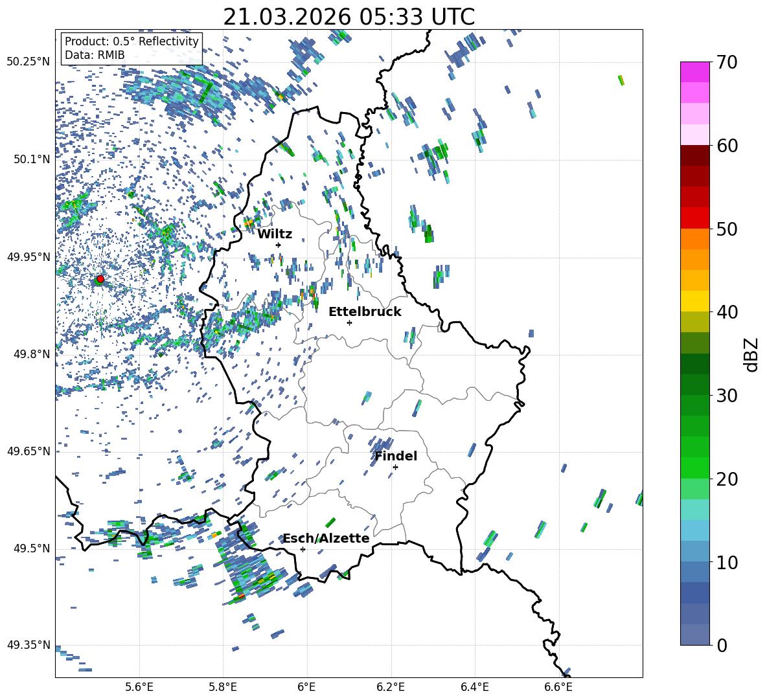The width and height of the screenshot is (767, 700).
Task: Click the colorbar tick label 50
Action: (x=727, y=229)
